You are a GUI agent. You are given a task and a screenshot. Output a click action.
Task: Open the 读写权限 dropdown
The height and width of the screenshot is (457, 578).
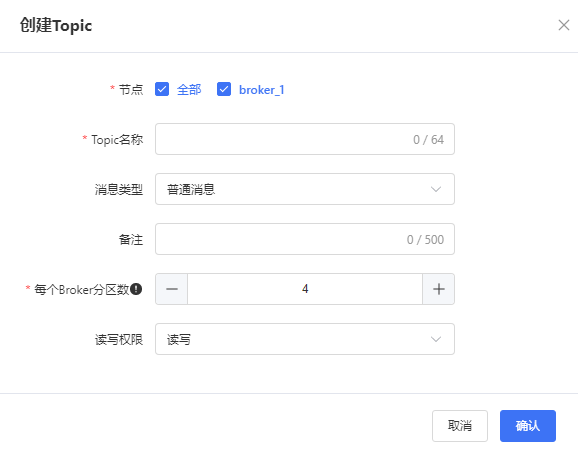(x=305, y=339)
